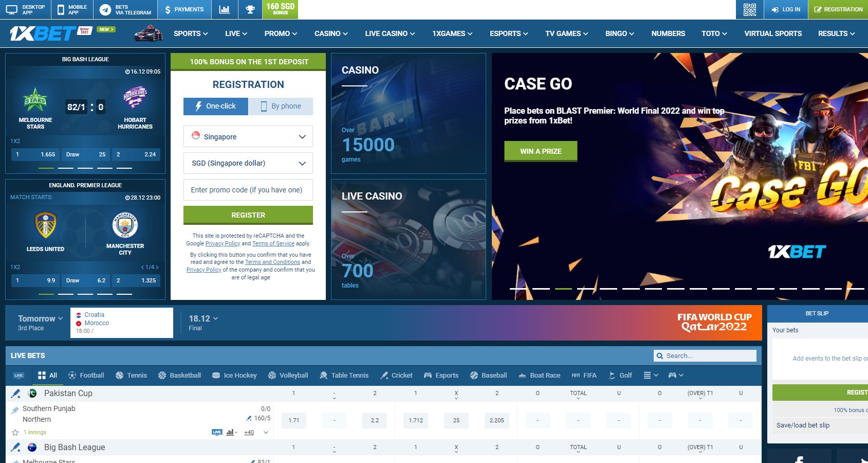Bet on Melbourne Stars at 1.655
Viewport: 868px width, 463px height.
coord(35,154)
